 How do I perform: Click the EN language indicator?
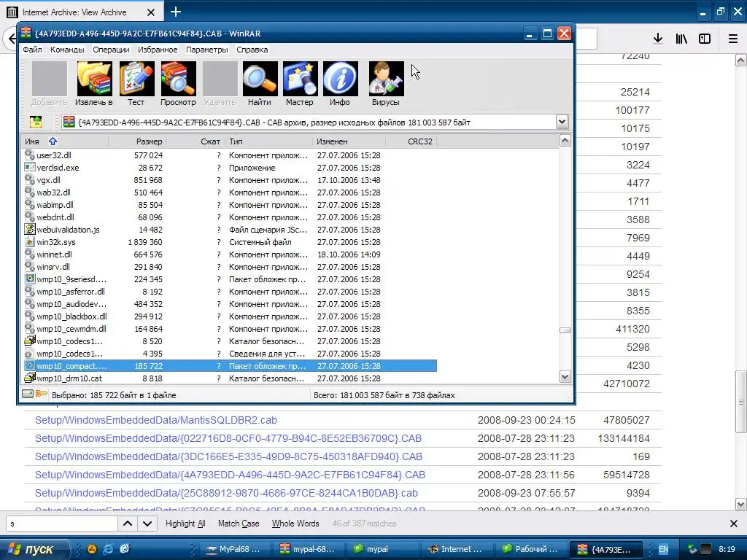click(x=663, y=549)
